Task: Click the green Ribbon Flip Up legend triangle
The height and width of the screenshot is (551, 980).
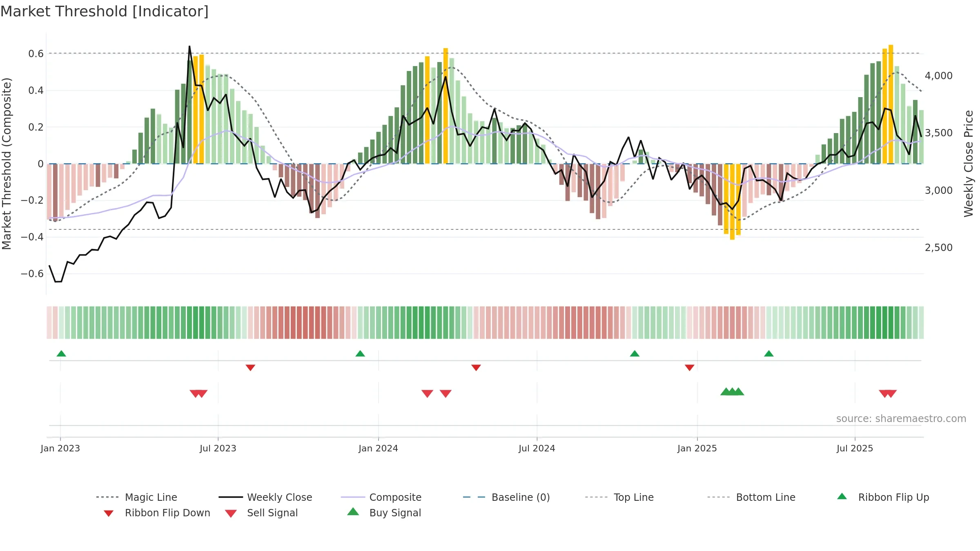Action: [842, 496]
